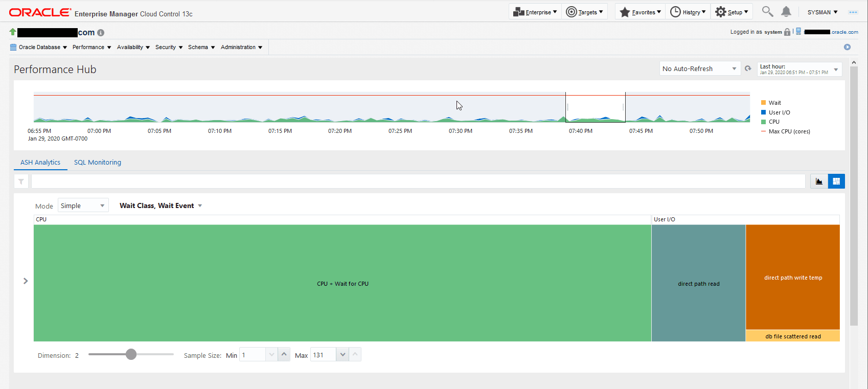The height and width of the screenshot is (389, 868).
Task: Expand the Administration menu
Action: coord(242,47)
